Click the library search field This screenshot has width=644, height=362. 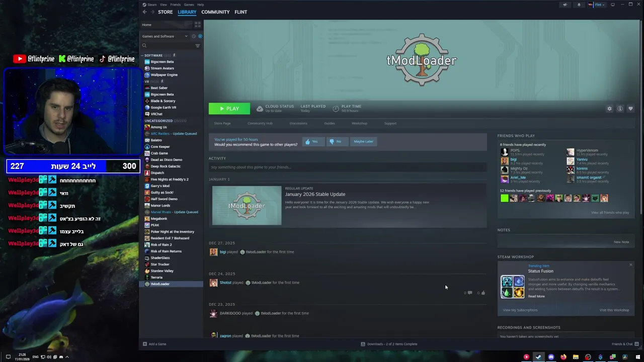169,46
